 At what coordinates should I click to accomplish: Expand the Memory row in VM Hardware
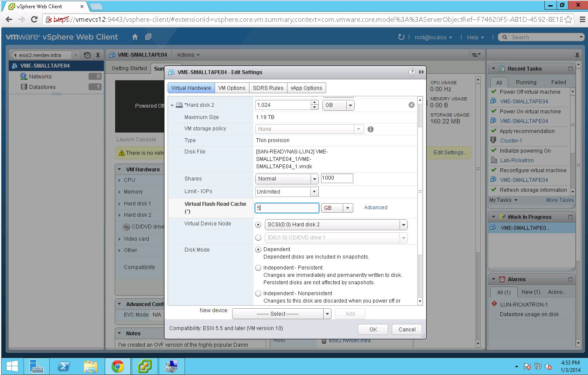pos(120,192)
